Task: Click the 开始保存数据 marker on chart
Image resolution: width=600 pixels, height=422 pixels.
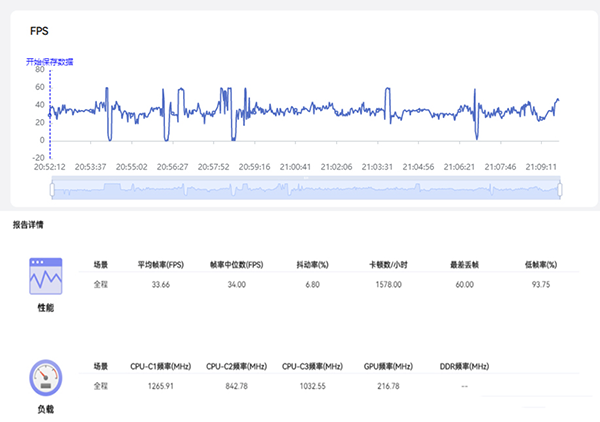Action: [x=50, y=62]
